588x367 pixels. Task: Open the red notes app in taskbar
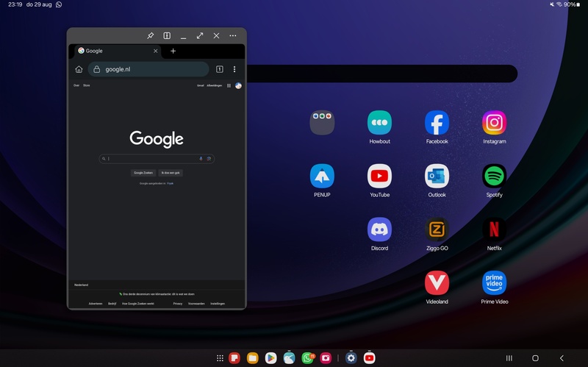pyautogui.click(x=234, y=358)
